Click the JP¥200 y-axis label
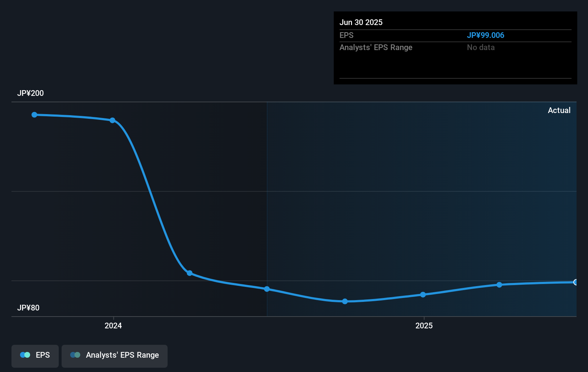 (x=30, y=93)
